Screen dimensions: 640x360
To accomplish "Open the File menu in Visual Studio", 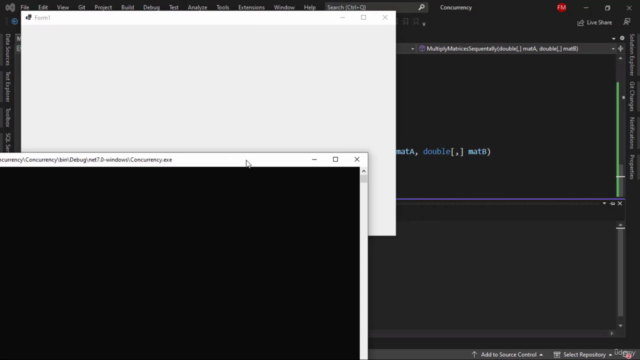I will [x=25, y=7].
